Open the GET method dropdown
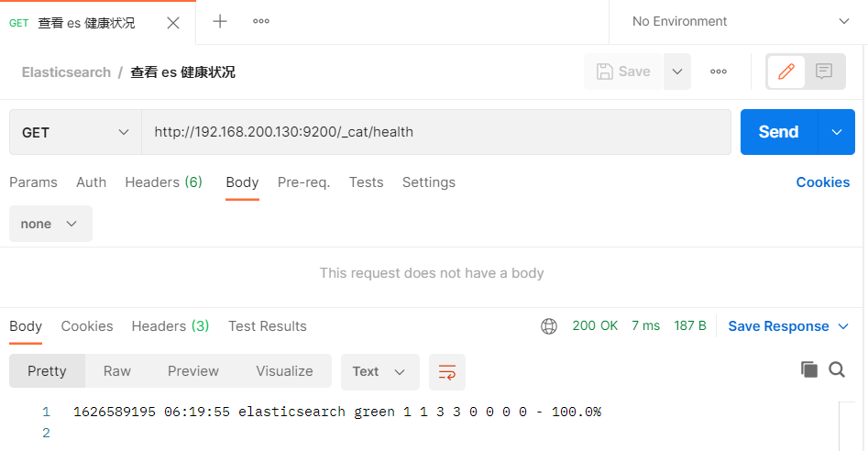868x451 pixels. coord(75,132)
